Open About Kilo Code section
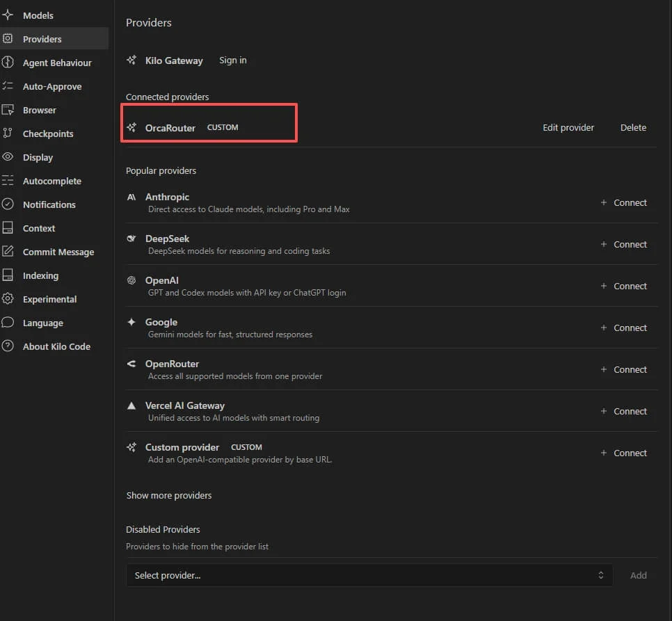This screenshot has height=621, width=672. (x=56, y=346)
